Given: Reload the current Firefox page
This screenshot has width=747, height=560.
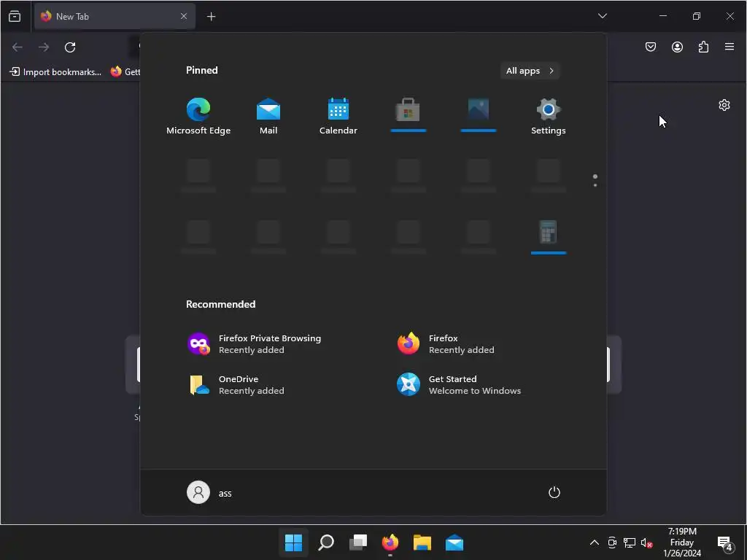Looking at the screenshot, I should [70, 47].
